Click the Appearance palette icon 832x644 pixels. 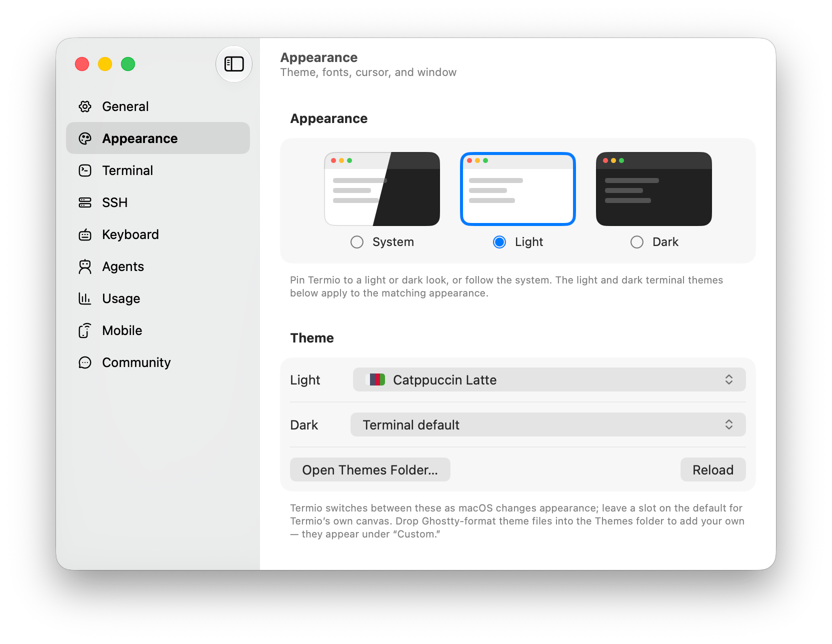(x=85, y=138)
